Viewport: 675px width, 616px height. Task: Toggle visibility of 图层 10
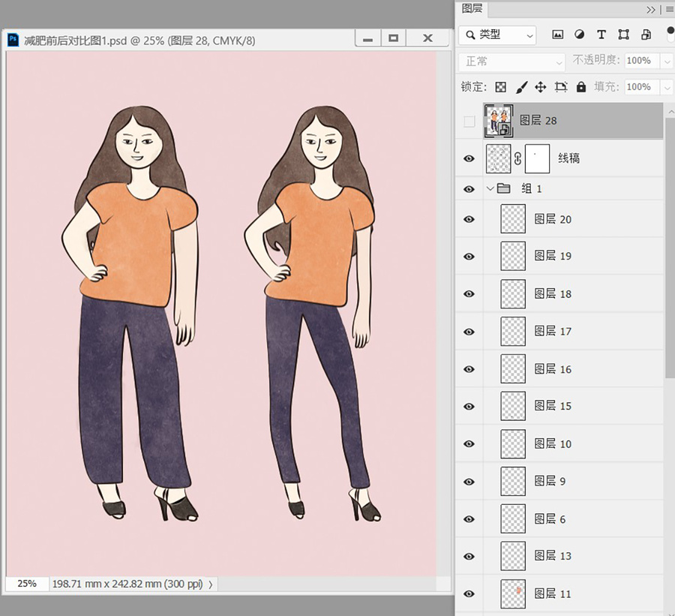(469, 443)
